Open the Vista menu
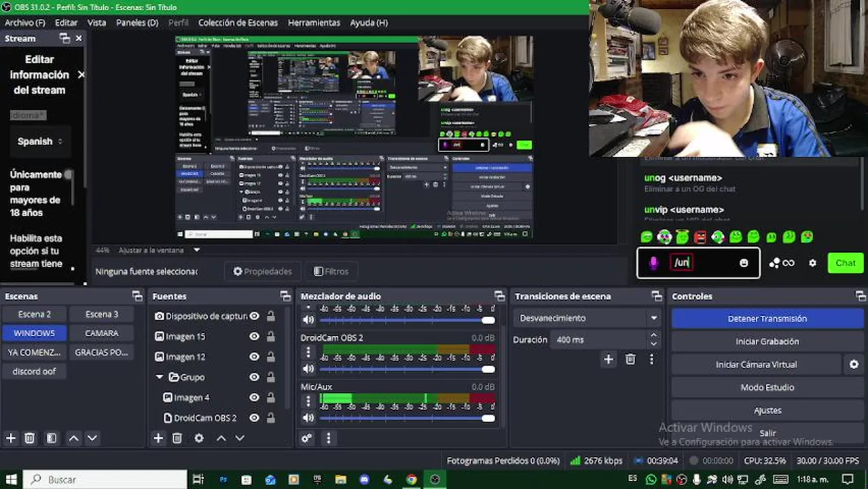The image size is (868, 489). 97,22
